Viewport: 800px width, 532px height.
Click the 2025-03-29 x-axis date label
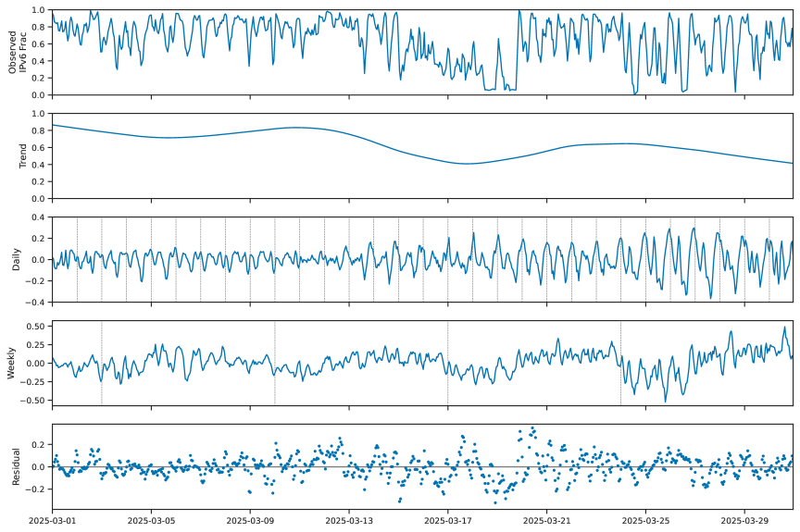[744, 521]
